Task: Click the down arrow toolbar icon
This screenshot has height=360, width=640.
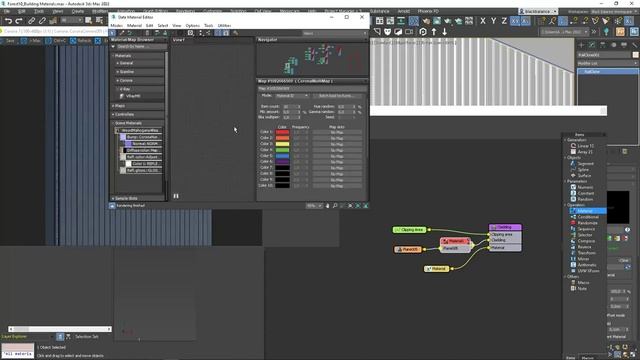Action: [444, 31]
